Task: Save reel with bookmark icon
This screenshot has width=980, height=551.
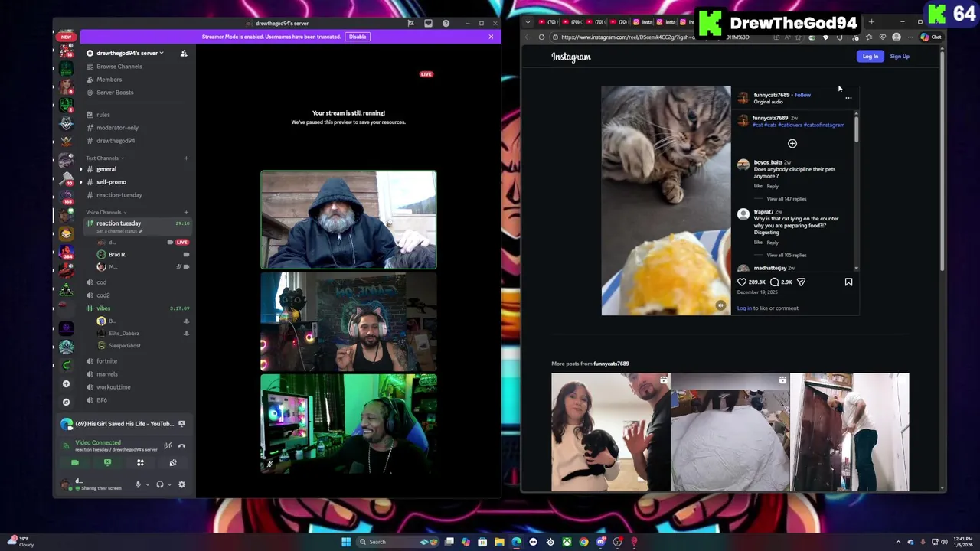Action: (x=848, y=282)
